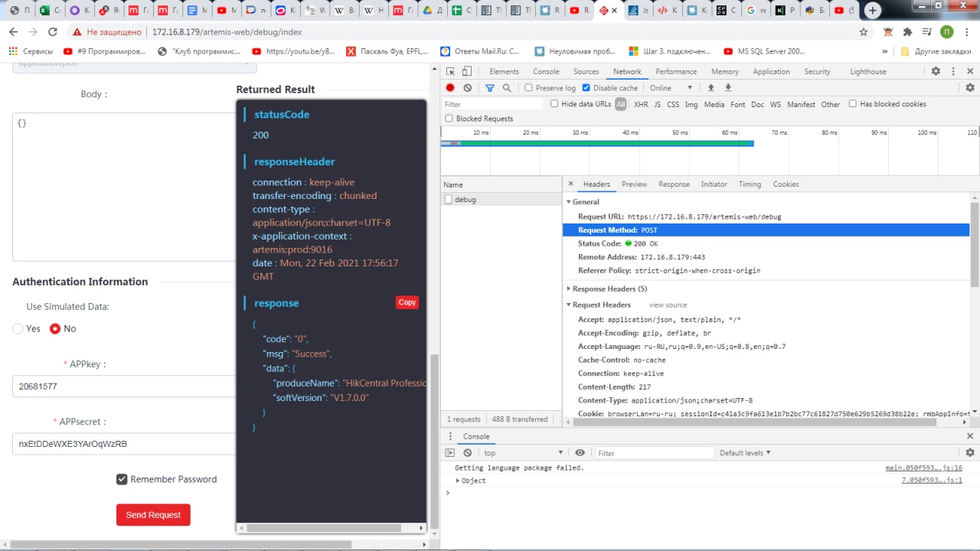980x551 pixels.
Task: Select the debug request row
Action: point(501,200)
